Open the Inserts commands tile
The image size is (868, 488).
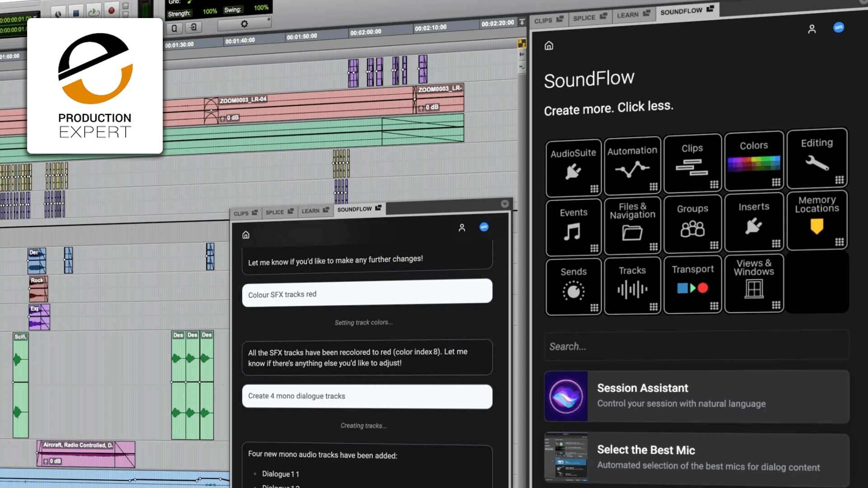tap(754, 222)
